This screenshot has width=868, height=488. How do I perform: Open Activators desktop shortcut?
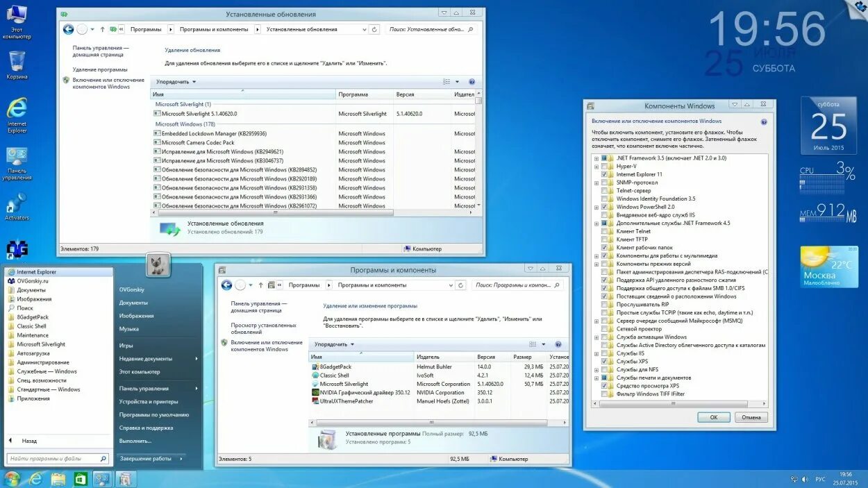(x=17, y=207)
